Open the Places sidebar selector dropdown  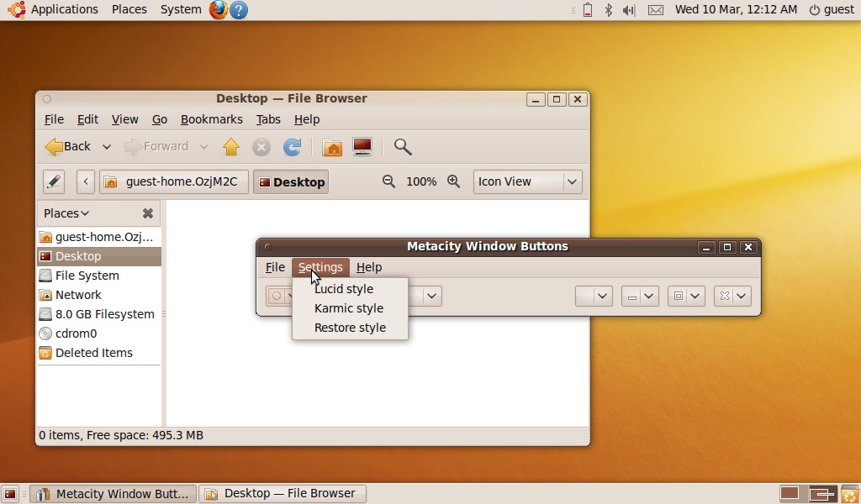point(66,213)
